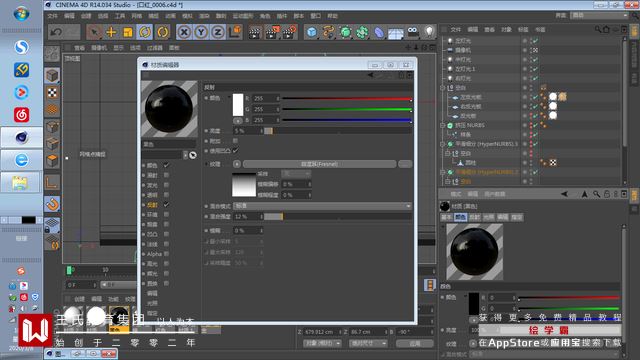The width and height of the screenshot is (640, 360).
Task: Add a camera object
Action: click(x=413, y=31)
